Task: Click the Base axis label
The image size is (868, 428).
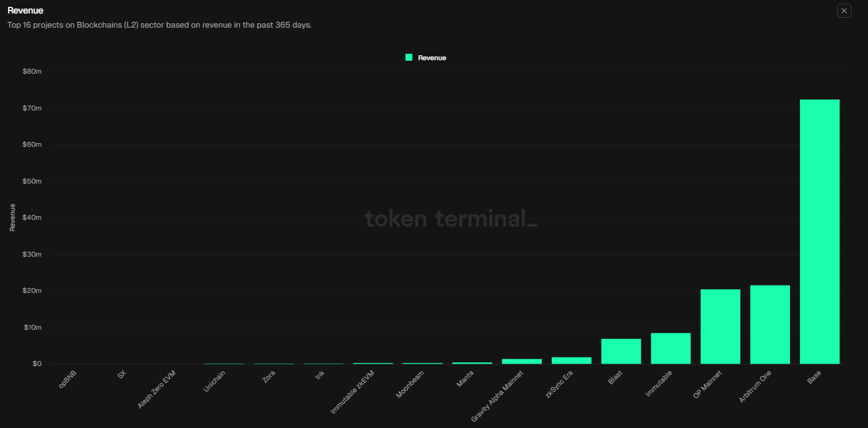Action: (x=815, y=378)
